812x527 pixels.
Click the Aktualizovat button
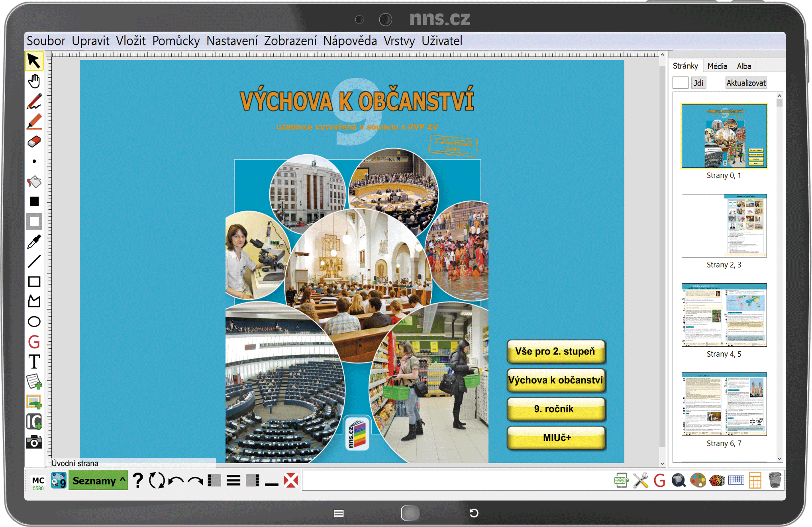pos(746,83)
